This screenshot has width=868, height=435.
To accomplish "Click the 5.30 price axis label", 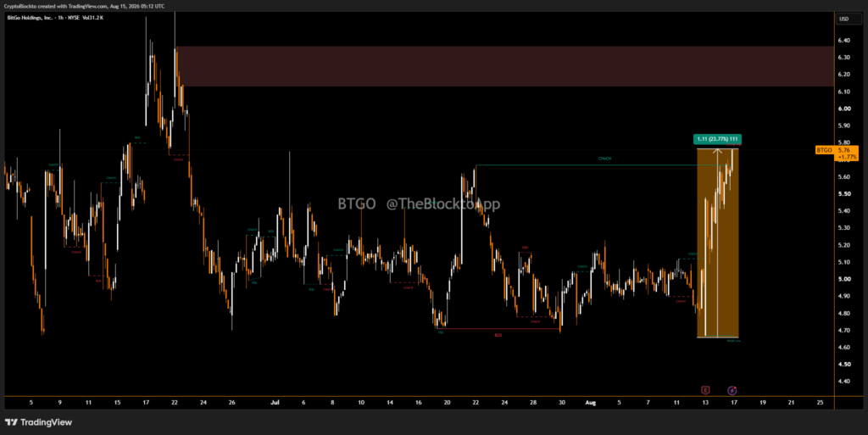I will pos(843,227).
